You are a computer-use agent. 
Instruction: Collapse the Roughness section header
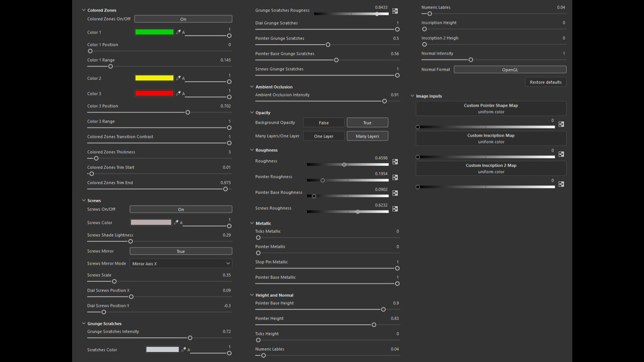click(x=252, y=150)
